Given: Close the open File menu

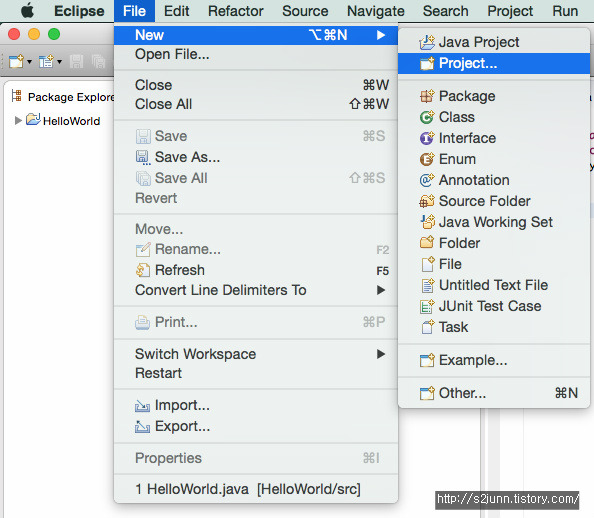Looking at the screenshot, I should (134, 11).
